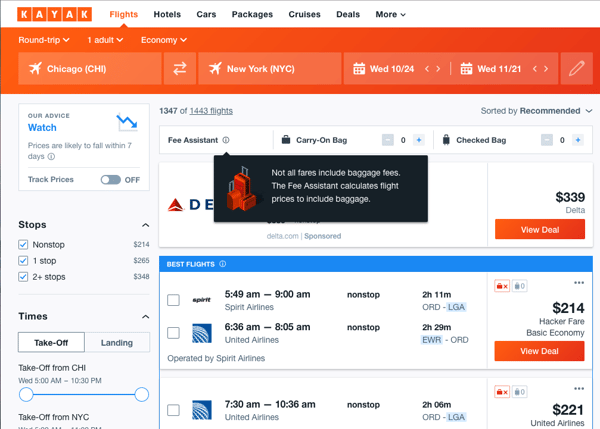Open the departure date calendar icon

[x=359, y=69]
